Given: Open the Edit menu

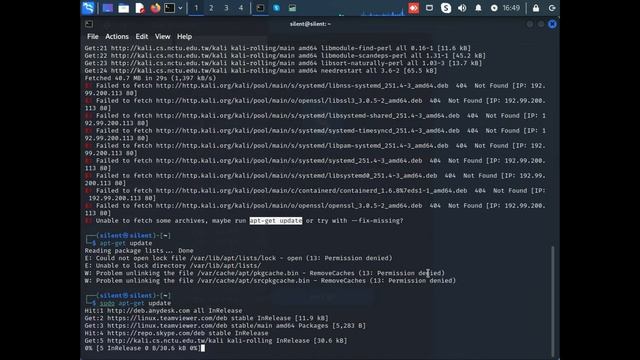Looking at the screenshot, I should (142, 36).
